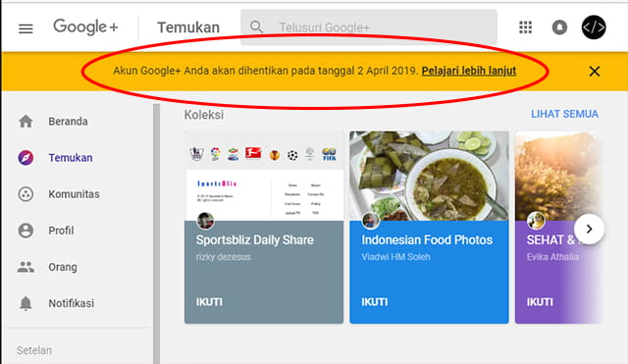Click the Temukan compass icon
Screen dimensions: 628x364
coord(26,158)
